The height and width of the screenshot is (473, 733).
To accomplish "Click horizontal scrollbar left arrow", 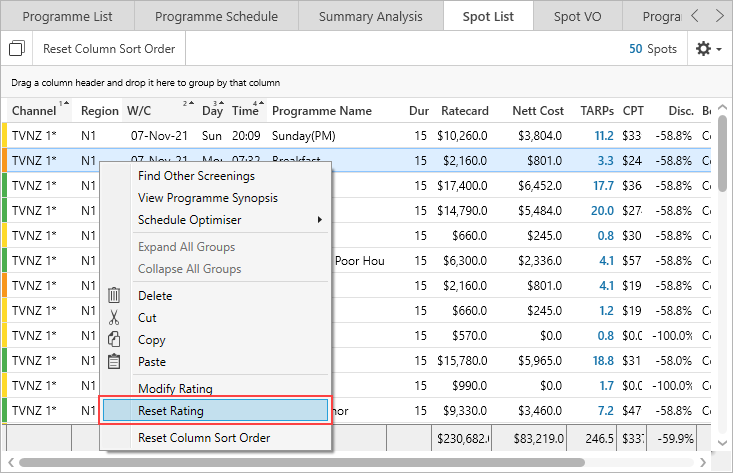I will (x=11, y=462).
